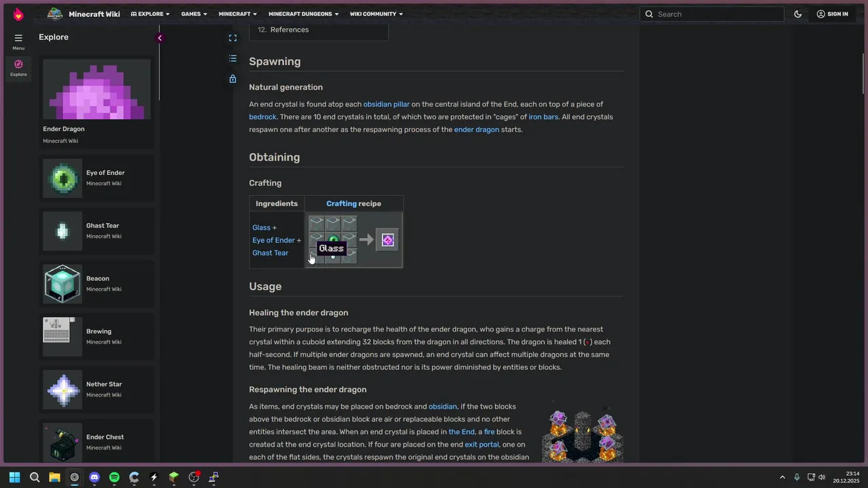Screen dimensions: 868x488
Task: Open Windows taskbar search
Action: pyautogui.click(x=35, y=477)
